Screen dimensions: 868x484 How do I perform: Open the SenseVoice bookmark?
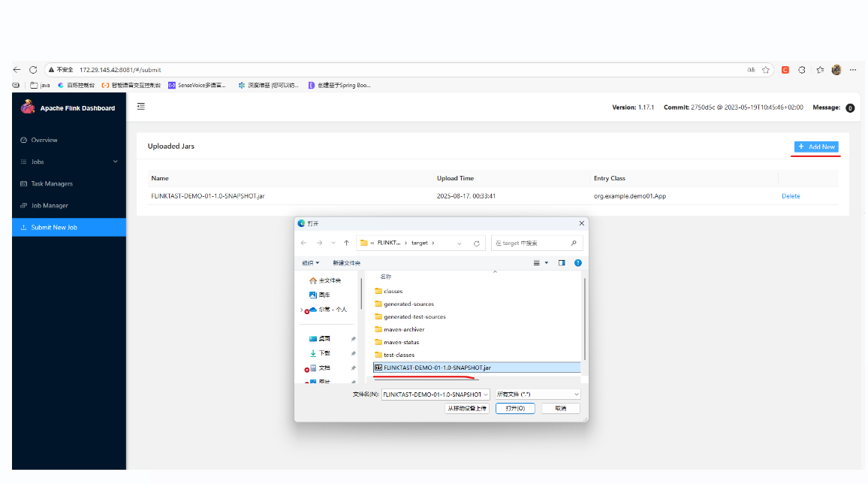(197, 85)
